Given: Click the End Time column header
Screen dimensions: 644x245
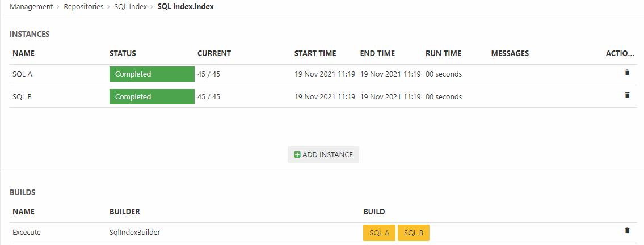Looking at the screenshot, I should (x=377, y=53).
